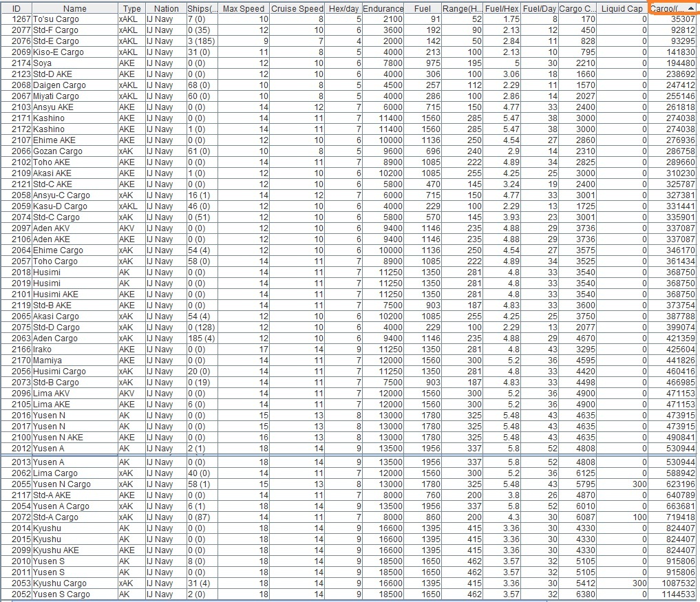Select Yusen N Cargo row name

[75, 484]
